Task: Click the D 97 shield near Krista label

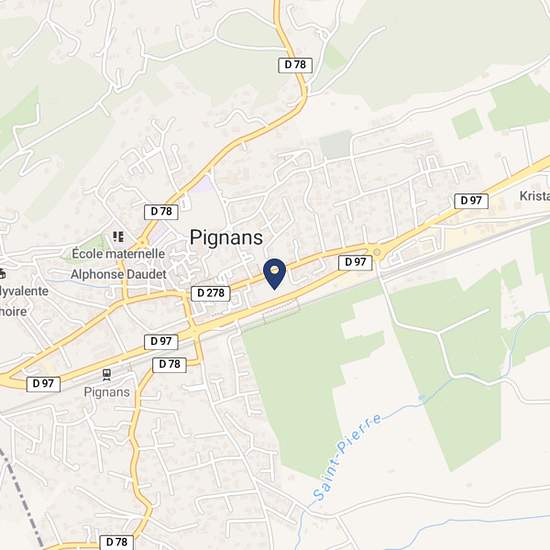Action: click(471, 201)
